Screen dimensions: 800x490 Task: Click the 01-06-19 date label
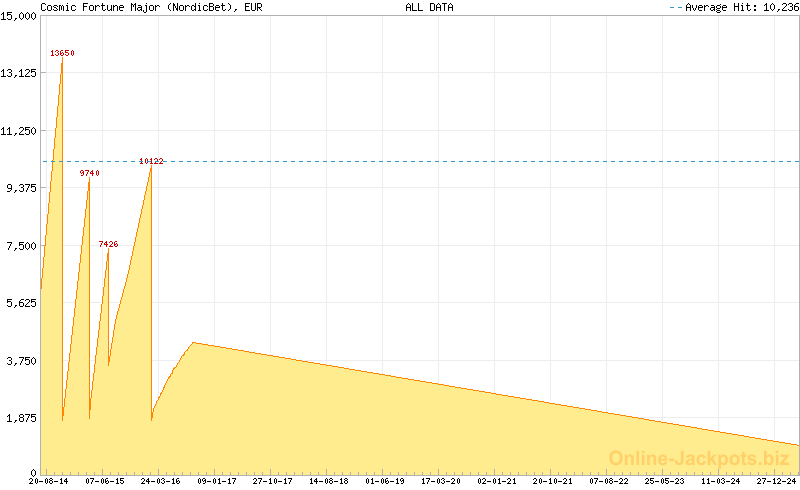385,481
